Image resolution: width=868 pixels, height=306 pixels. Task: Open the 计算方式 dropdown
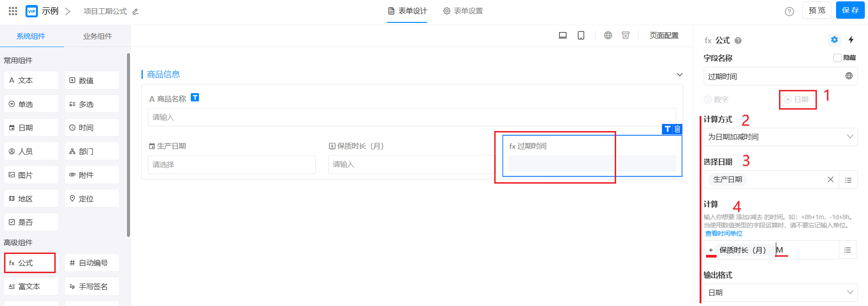(780, 137)
